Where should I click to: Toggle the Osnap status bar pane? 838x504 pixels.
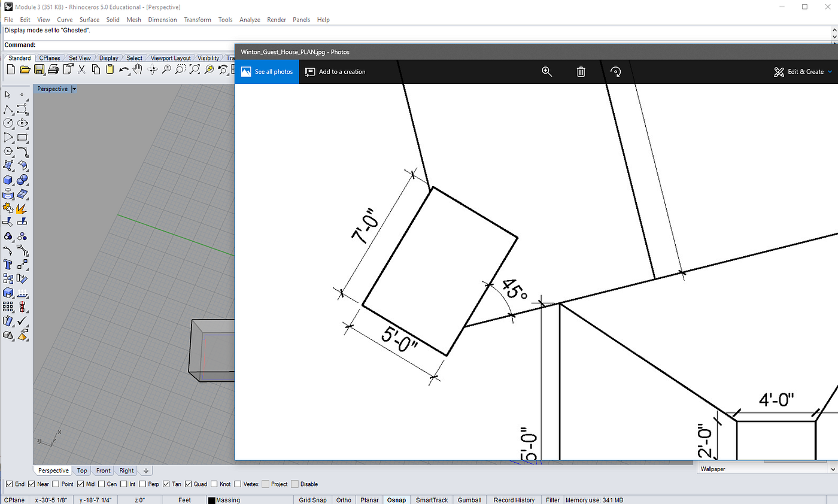pyautogui.click(x=396, y=500)
